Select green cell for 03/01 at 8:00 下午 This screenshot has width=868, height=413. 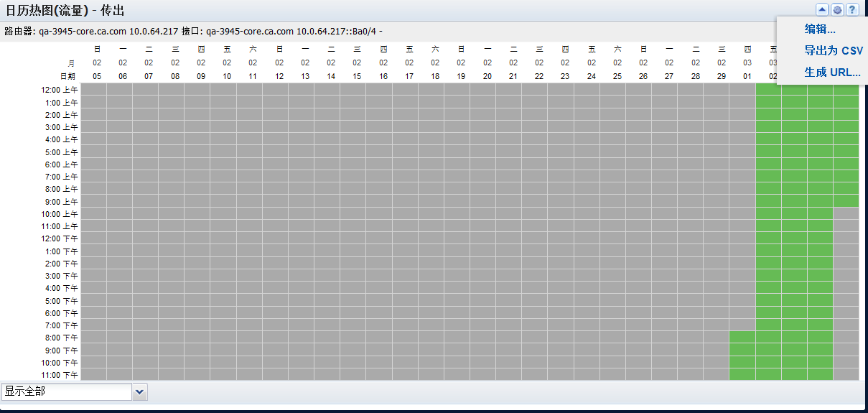(x=742, y=338)
